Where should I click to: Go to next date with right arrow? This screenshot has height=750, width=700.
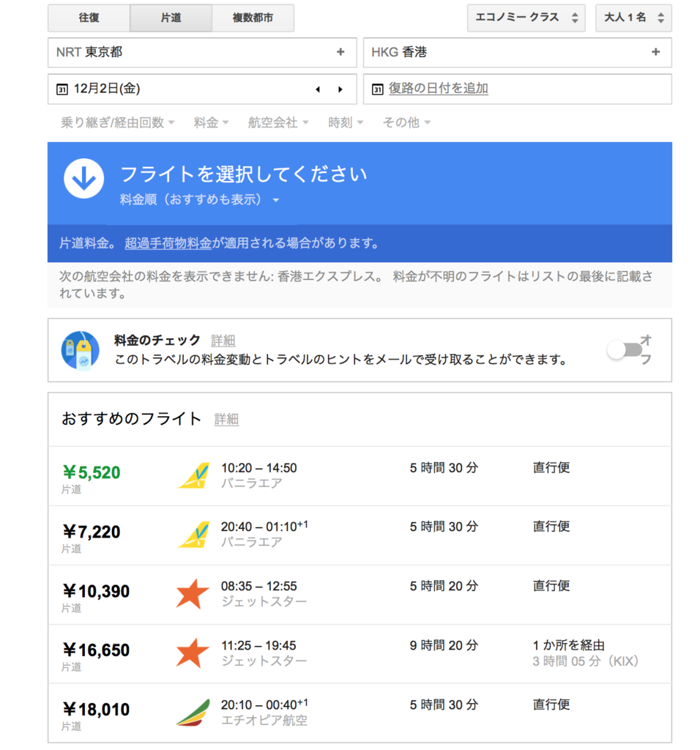[340, 89]
